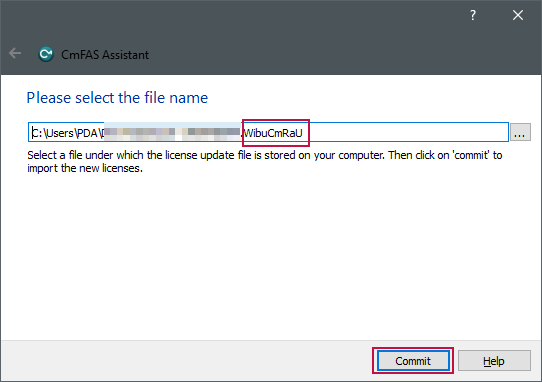Click the file path input field

click(x=268, y=132)
